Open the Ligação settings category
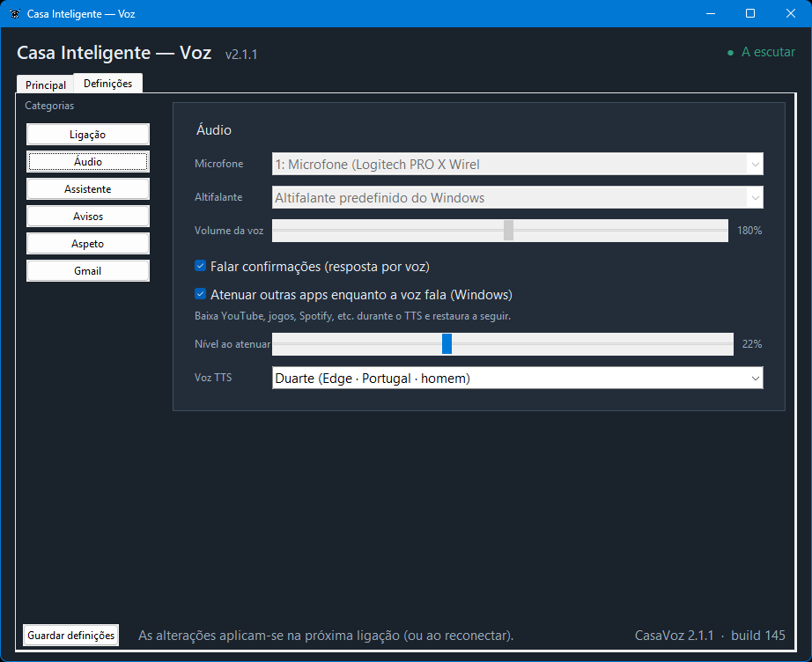The height and width of the screenshot is (662, 812). (x=88, y=135)
